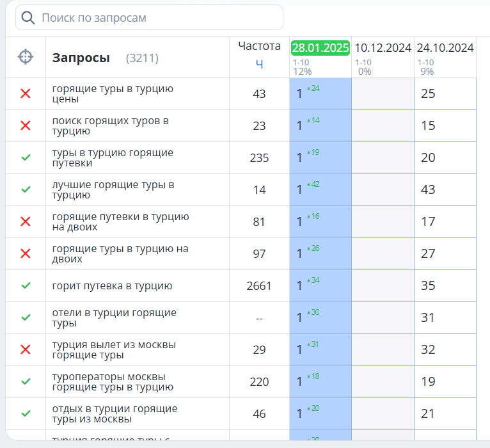The height and width of the screenshot is (448, 490).
Task: Click the Частота column header
Action: [x=259, y=46]
